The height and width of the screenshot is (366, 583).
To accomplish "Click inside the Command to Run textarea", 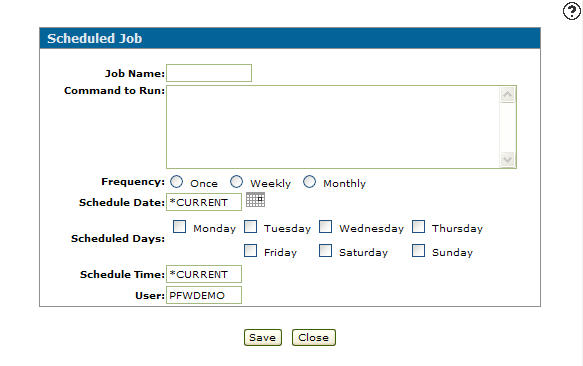I will coord(333,127).
